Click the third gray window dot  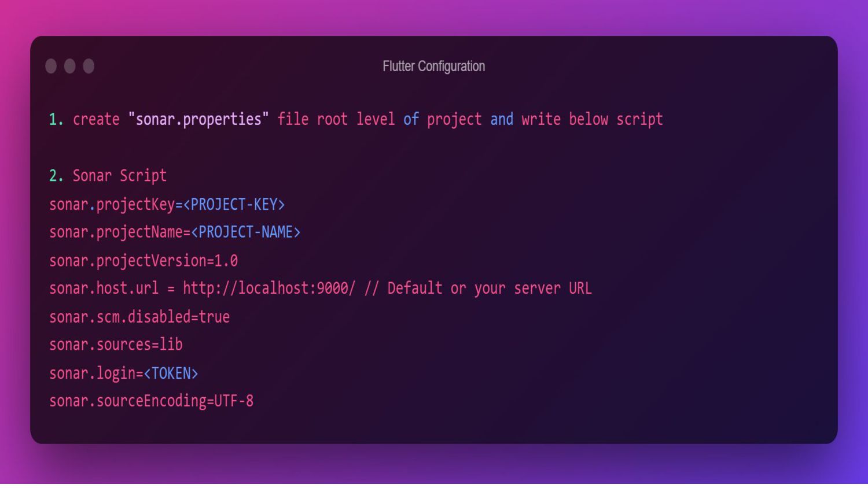89,66
